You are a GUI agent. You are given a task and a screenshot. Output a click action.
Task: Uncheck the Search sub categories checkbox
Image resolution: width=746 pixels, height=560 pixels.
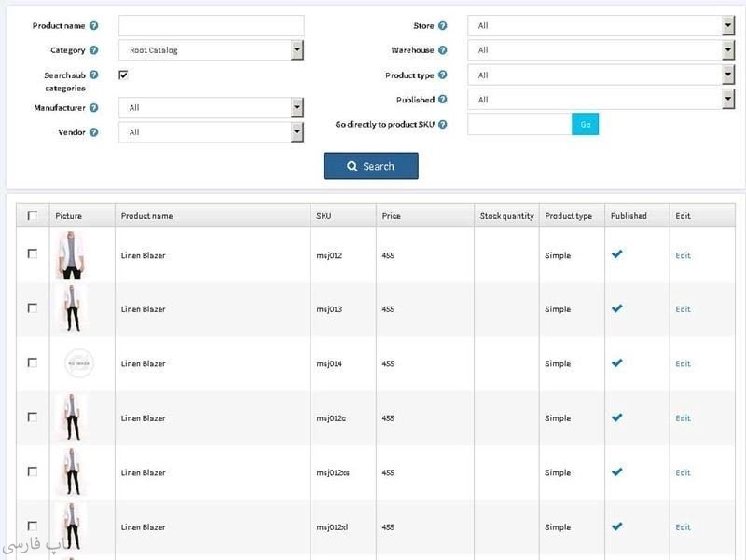[x=123, y=75]
